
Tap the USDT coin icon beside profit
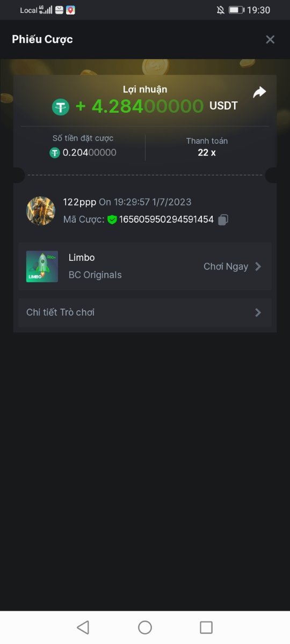61,107
